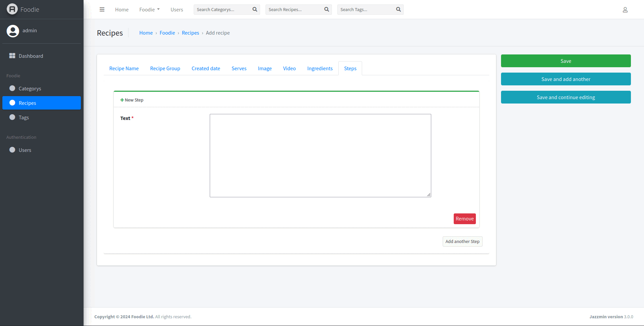This screenshot has height=326, width=644.
Task: Click the Search Recipes magnifier icon
Action: pos(327,9)
